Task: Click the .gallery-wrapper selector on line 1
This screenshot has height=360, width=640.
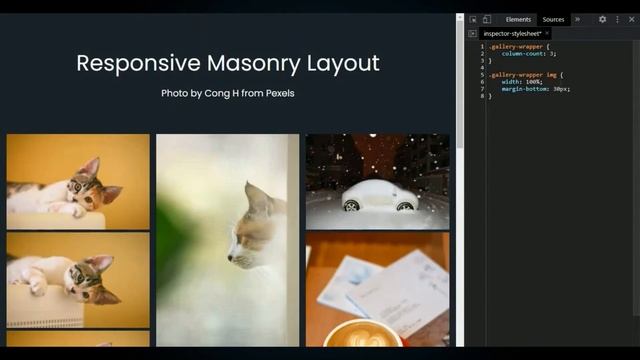Action: 516,47
